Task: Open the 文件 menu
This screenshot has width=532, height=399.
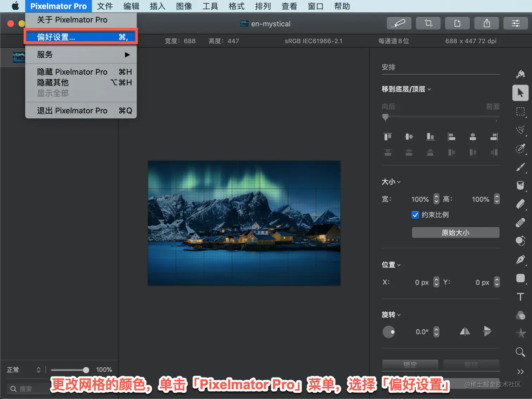Action: coord(105,6)
